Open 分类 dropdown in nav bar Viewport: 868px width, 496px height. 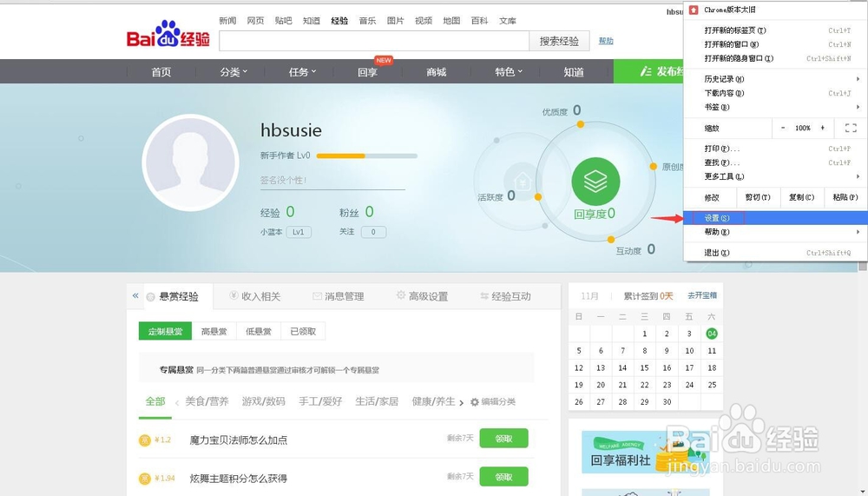click(x=233, y=72)
